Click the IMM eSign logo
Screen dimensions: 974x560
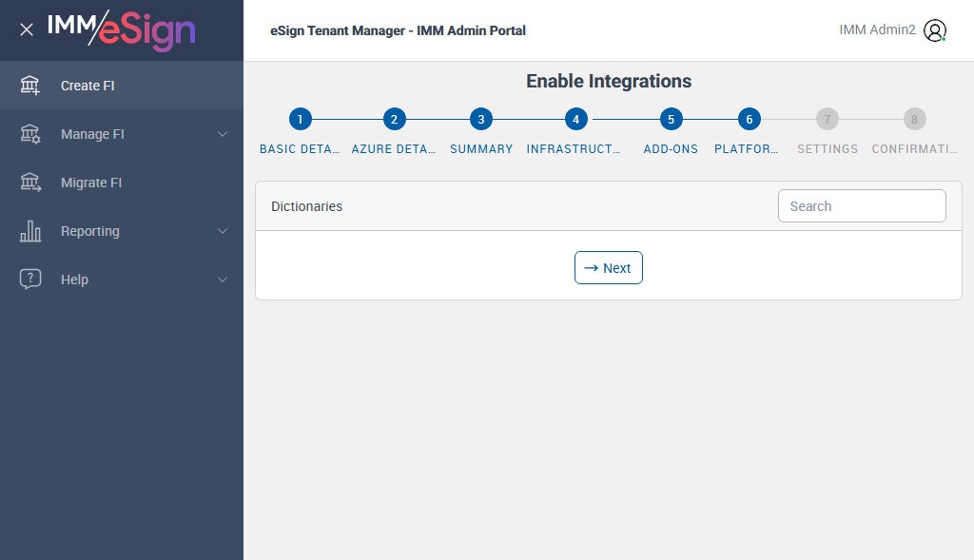121,29
